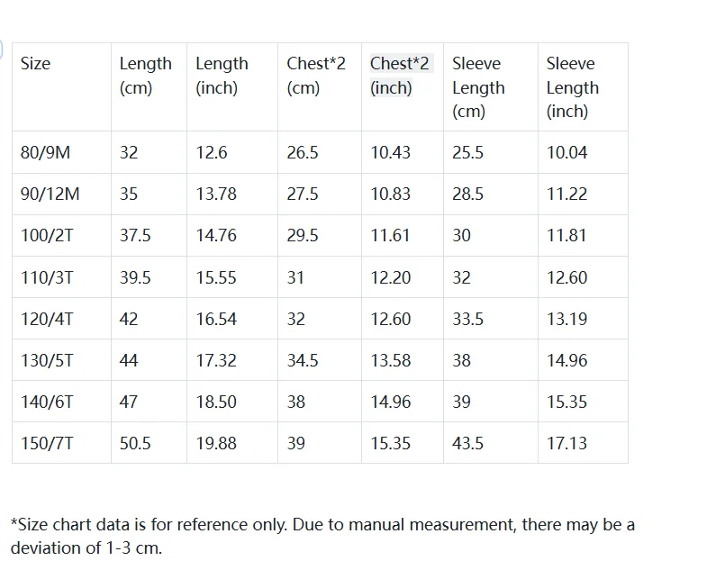Click the 80/9M size cell

point(45,153)
